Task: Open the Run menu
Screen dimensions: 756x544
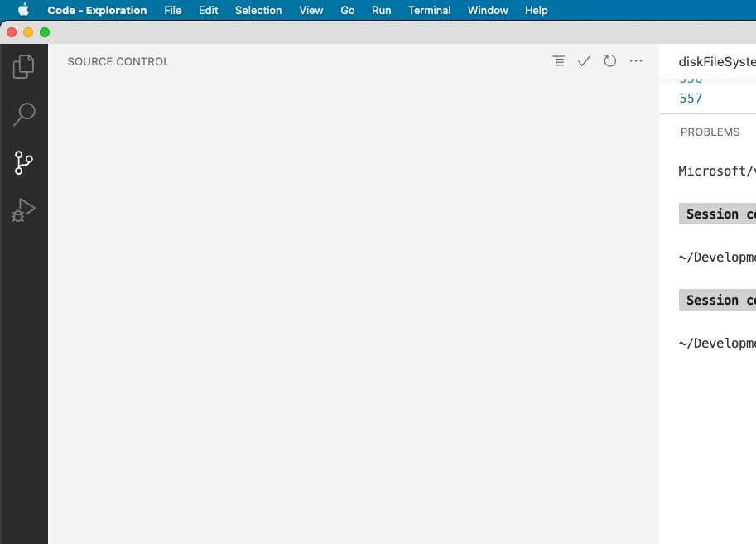Action: click(382, 10)
